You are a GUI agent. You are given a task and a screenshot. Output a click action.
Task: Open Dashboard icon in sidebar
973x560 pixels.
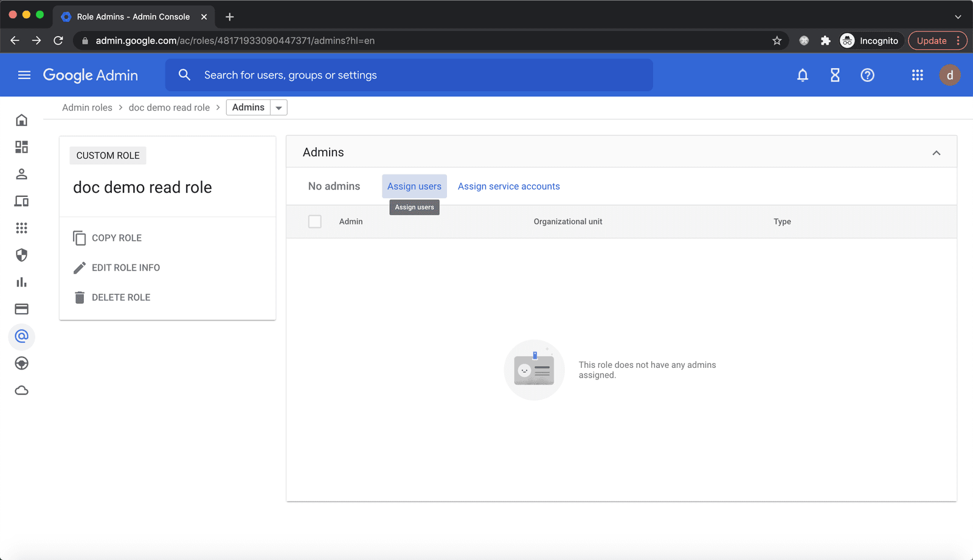click(22, 147)
